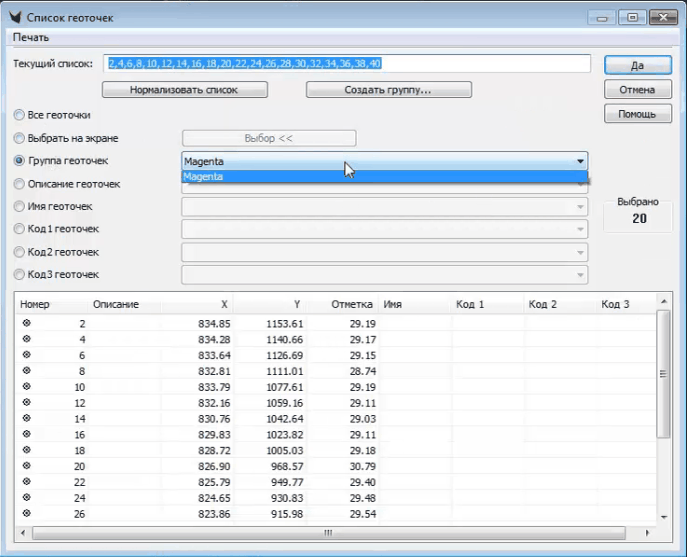Enable the 'Описание геоточек' radio button
687x557 pixels.
click(19, 184)
